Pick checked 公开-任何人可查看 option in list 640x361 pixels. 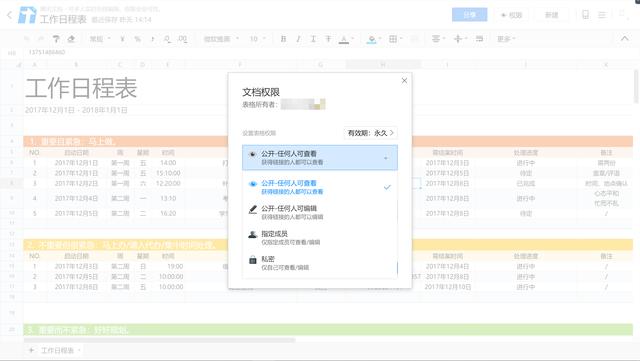pyautogui.click(x=320, y=187)
